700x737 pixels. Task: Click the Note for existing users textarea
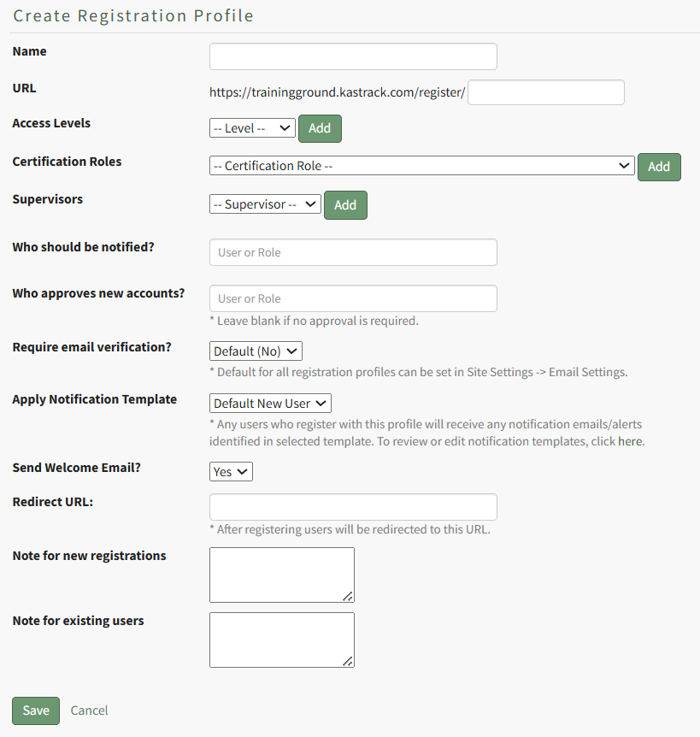point(281,640)
